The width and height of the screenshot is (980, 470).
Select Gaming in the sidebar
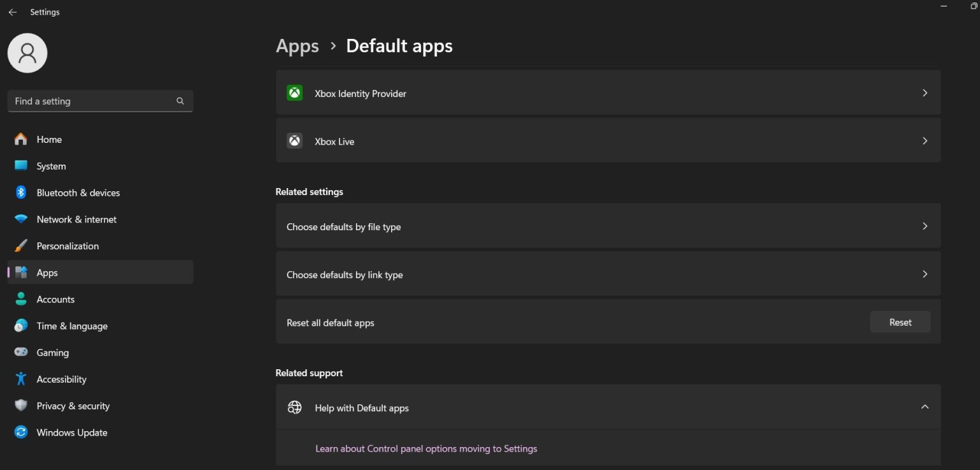tap(52, 353)
